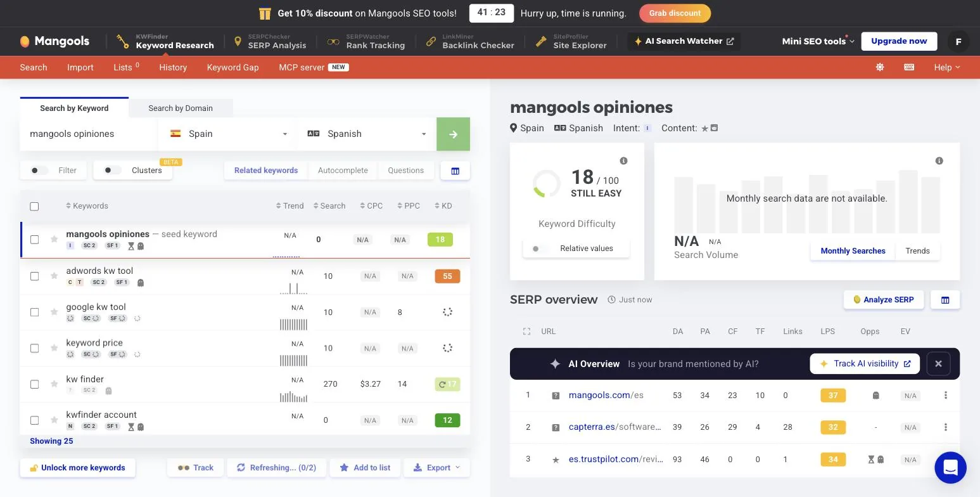
Task: Open SERP overview columns settings icon
Action: tap(945, 300)
